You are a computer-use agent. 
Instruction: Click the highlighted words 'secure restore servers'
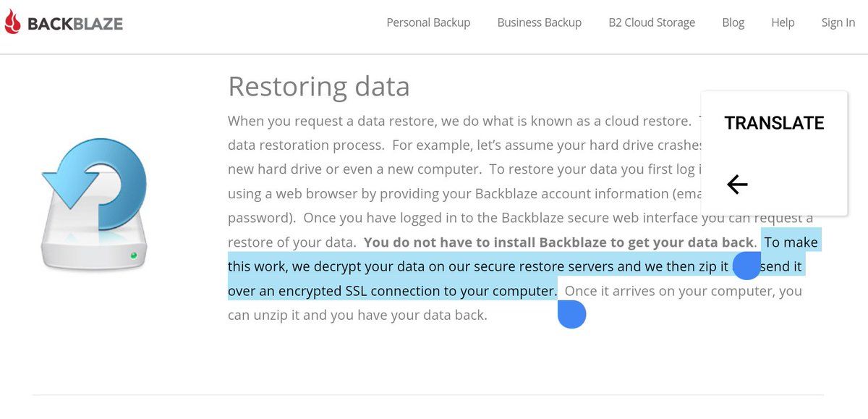pyautogui.click(x=544, y=266)
